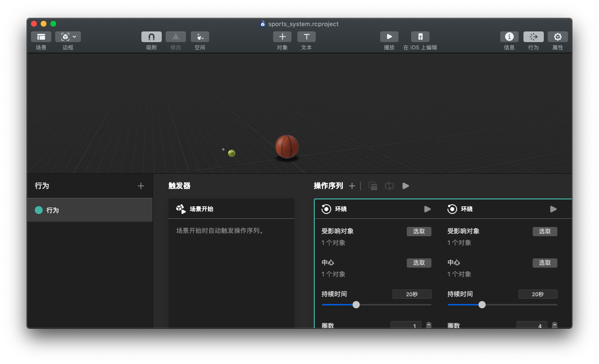Open the 场景 (Scenes) panel

pyautogui.click(x=41, y=36)
